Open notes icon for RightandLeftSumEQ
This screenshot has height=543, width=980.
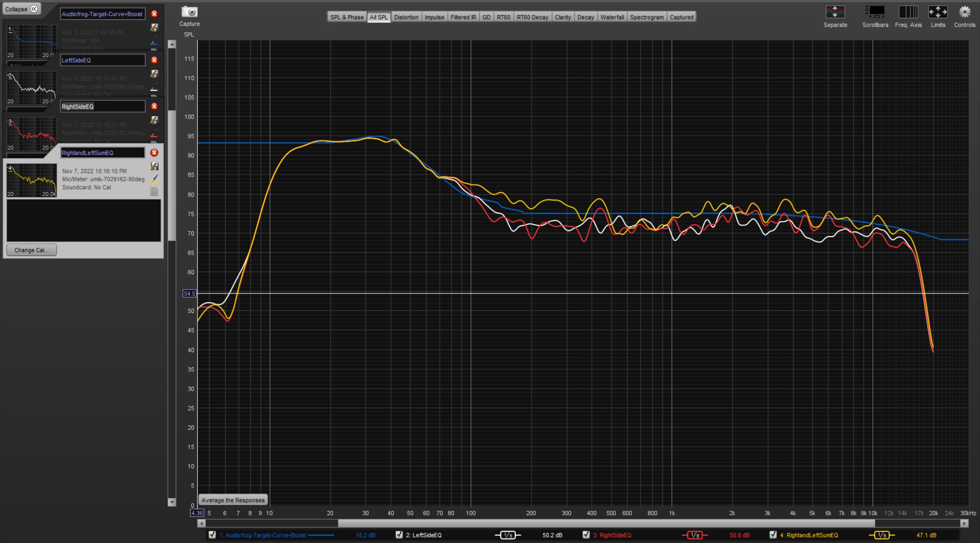(154, 191)
